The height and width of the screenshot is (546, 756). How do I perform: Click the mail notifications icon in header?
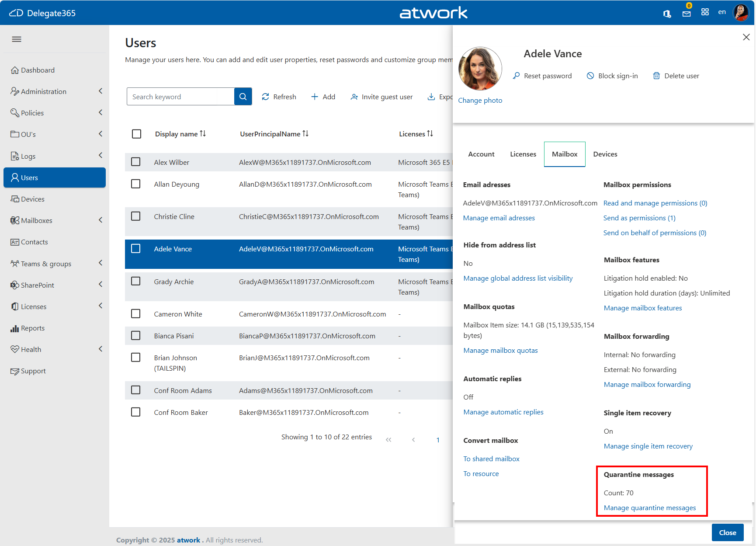click(687, 13)
